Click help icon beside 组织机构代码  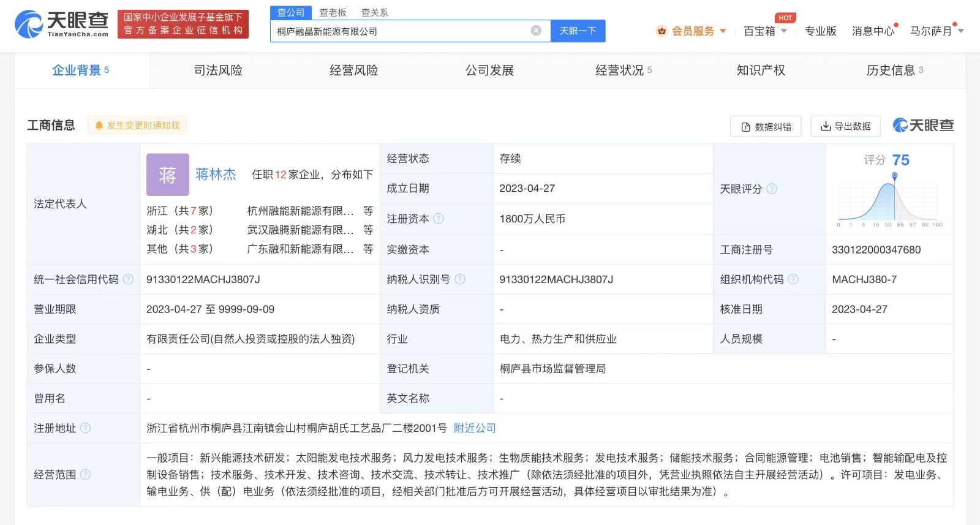[x=793, y=279]
